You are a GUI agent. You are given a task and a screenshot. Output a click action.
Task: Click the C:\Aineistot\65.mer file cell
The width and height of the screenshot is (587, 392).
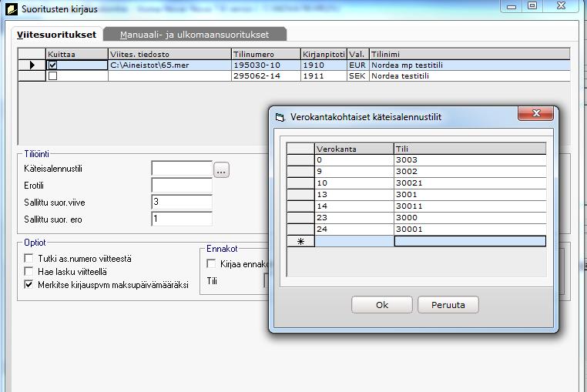click(x=169, y=65)
